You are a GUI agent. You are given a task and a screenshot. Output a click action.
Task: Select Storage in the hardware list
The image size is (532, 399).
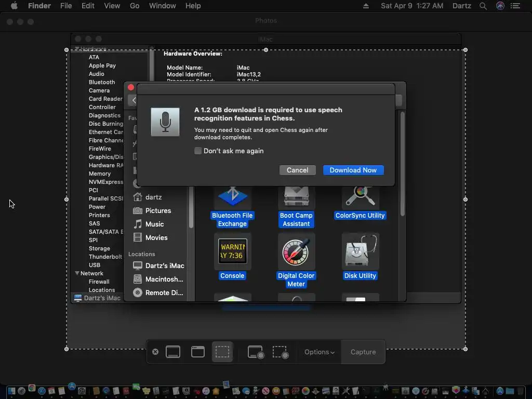(x=99, y=248)
